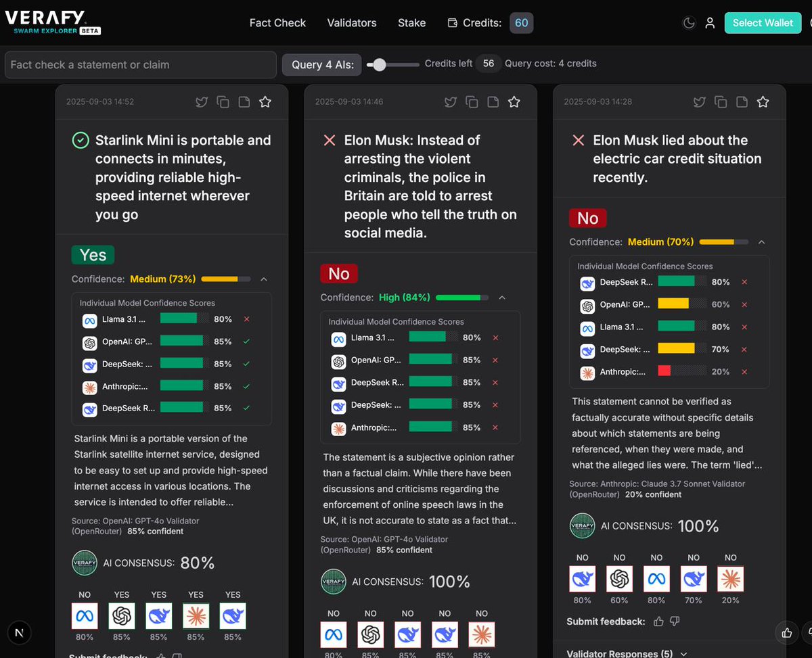Click green check icon beside Starlink statement
812x658 pixels.
(x=81, y=140)
